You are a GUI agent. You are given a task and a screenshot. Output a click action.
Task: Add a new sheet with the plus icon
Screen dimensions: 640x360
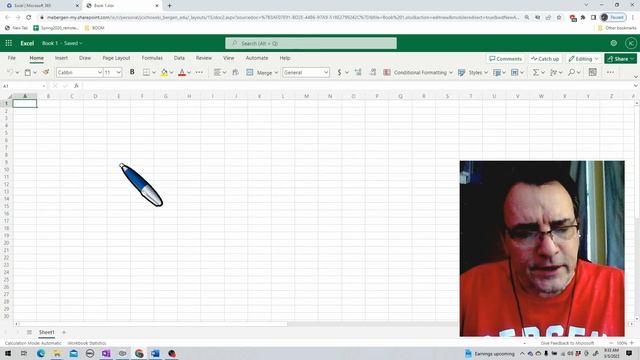coord(64,332)
